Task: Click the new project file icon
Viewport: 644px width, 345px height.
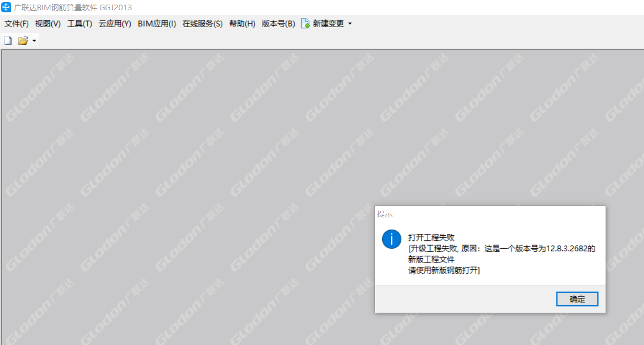Action: [x=8, y=40]
